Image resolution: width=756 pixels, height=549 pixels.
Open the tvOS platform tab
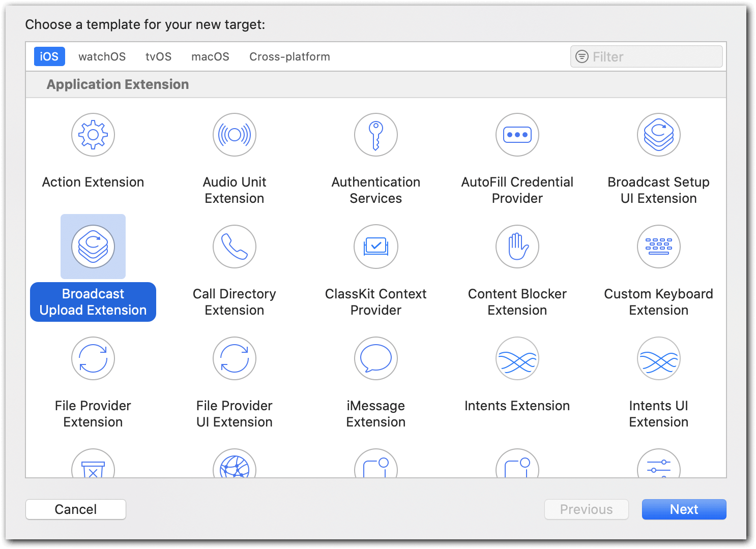coord(159,56)
